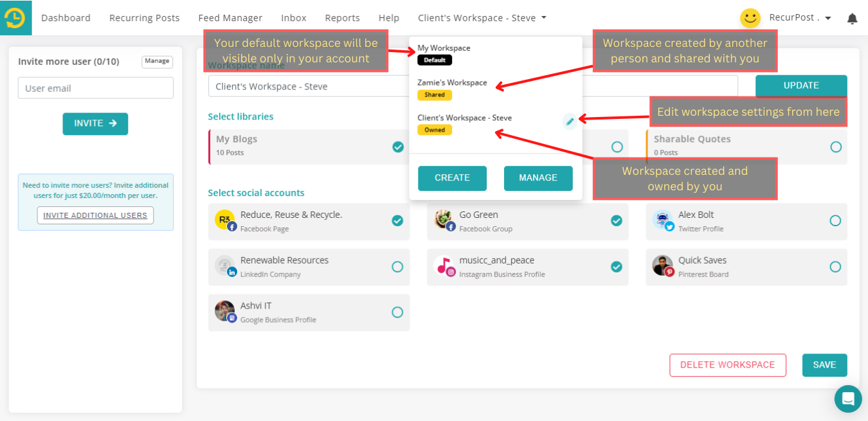Click the Go Green group avatar
Image resolution: width=868 pixels, height=421 pixels.
tap(444, 220)
